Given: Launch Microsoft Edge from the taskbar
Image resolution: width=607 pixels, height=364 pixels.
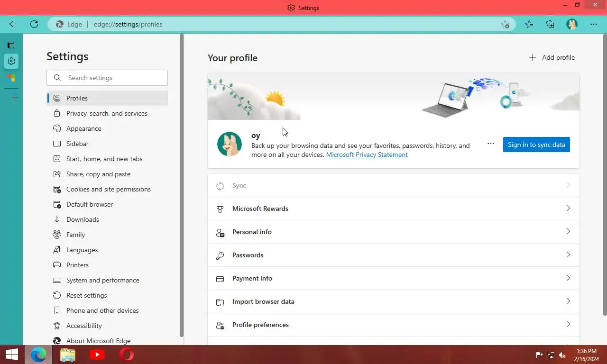Looking at the screenshot, I should 38,355.
